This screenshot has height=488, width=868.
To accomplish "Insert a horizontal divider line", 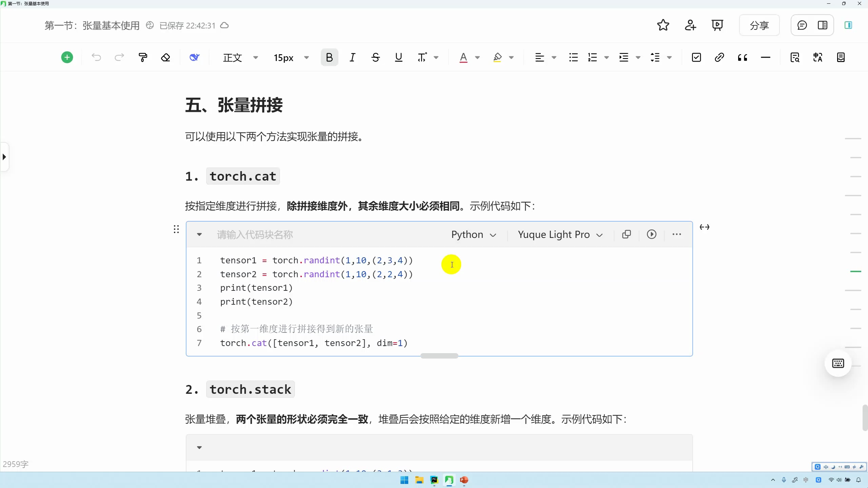I will coord(766,57).
